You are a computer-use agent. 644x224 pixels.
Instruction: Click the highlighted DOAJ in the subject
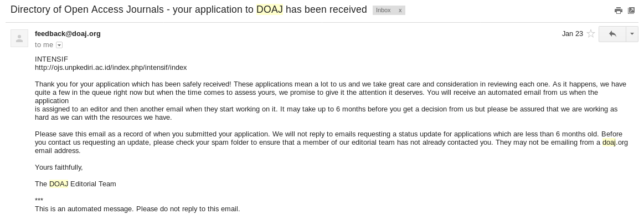(x=270, y=10)
